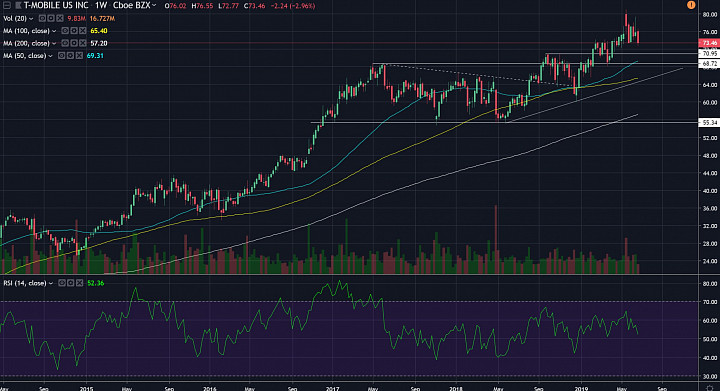The height and width of the screenshot is (391, 720).
Task: Click the 2015 label on time axis
Action: (86, 389)
